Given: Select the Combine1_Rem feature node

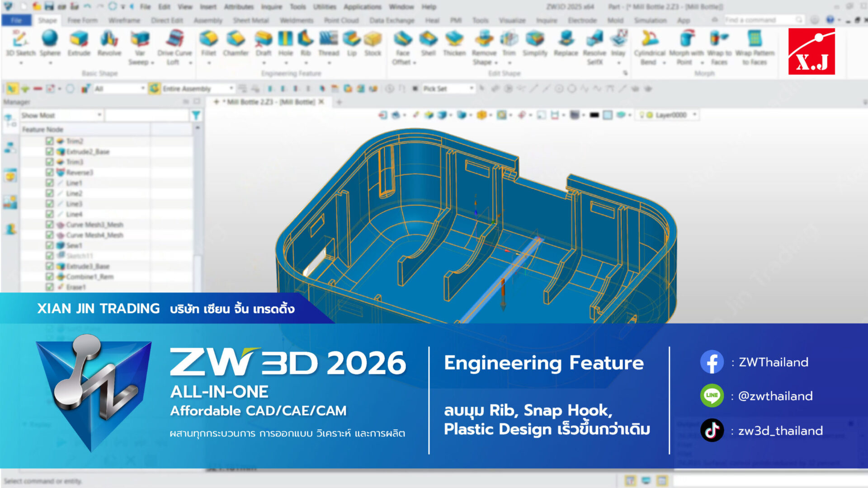Looking at the screenshot, I should point(90,277).
